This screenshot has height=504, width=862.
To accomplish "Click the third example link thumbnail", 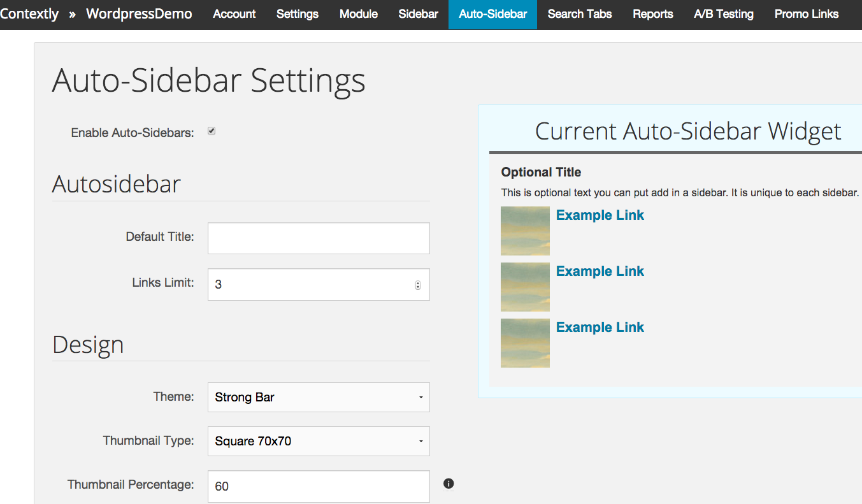I will pos(525,343).
